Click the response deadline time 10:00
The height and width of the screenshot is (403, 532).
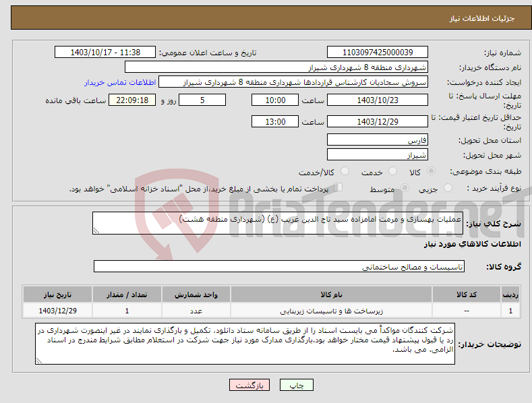[x=275, y=100]
